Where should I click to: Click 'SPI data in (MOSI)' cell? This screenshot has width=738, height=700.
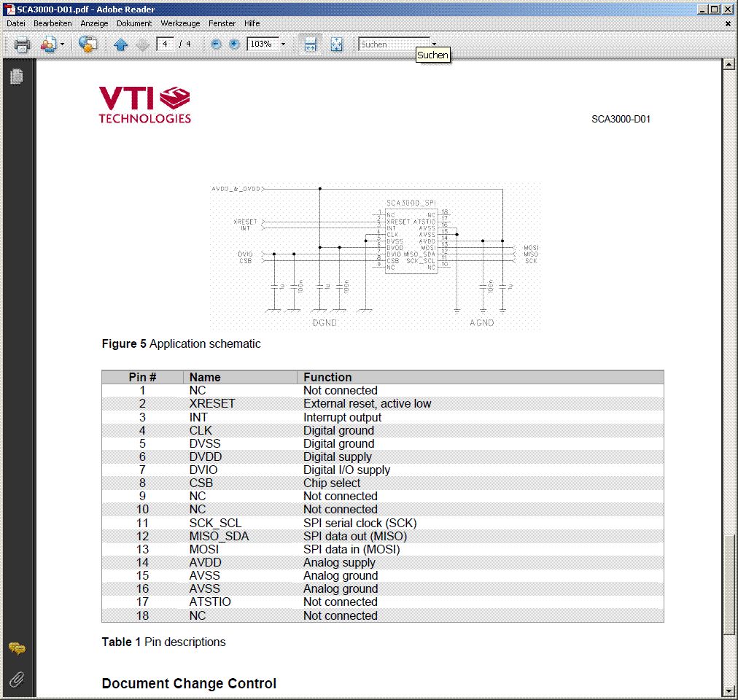351,549
